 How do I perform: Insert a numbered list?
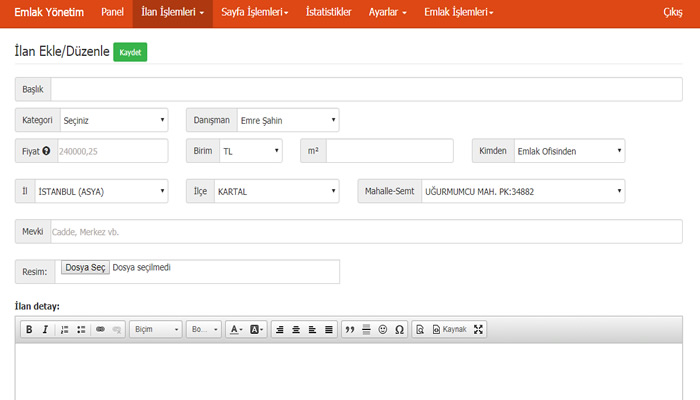[65, 329]
